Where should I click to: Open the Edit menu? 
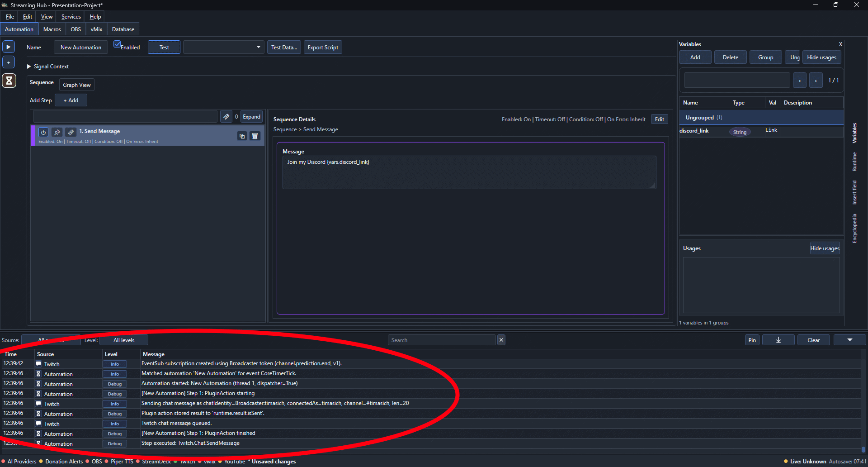[28, 17]
